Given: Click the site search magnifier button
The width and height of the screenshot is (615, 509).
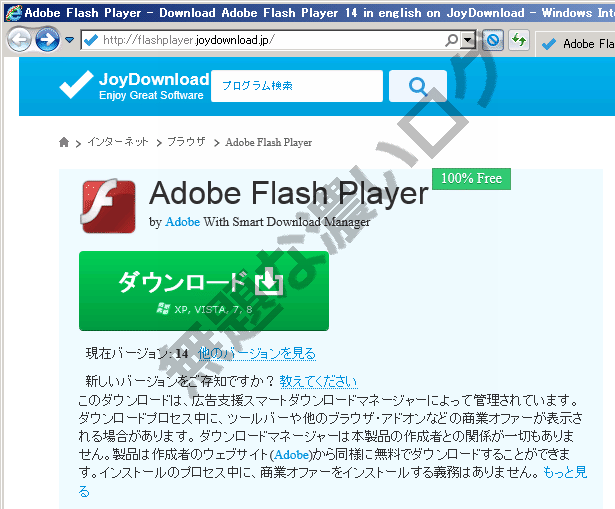Looking at the screenshot, I should (418, 86).
